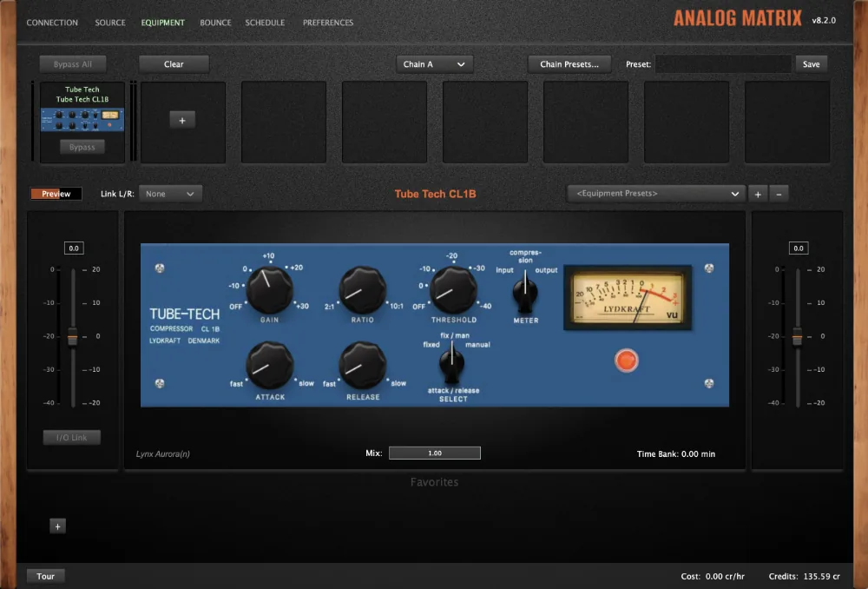Click the Cost: 0.00 cr/hr readout

pos(713,576)
